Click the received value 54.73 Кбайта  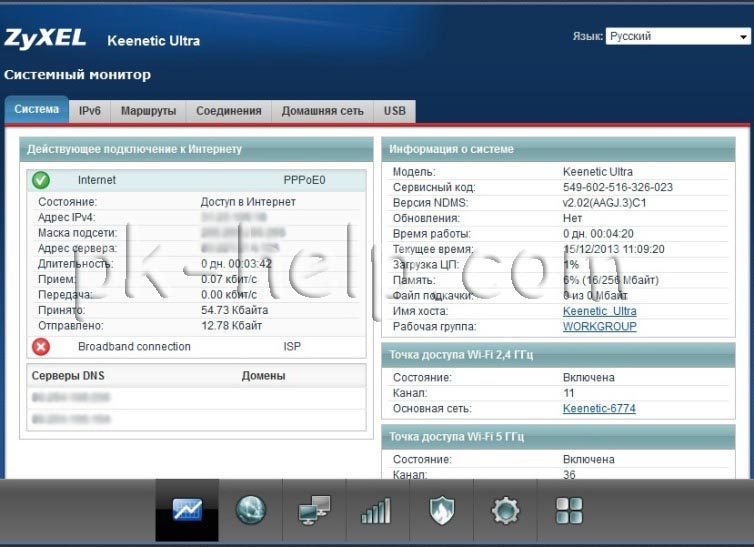click(x=235, y=310)
